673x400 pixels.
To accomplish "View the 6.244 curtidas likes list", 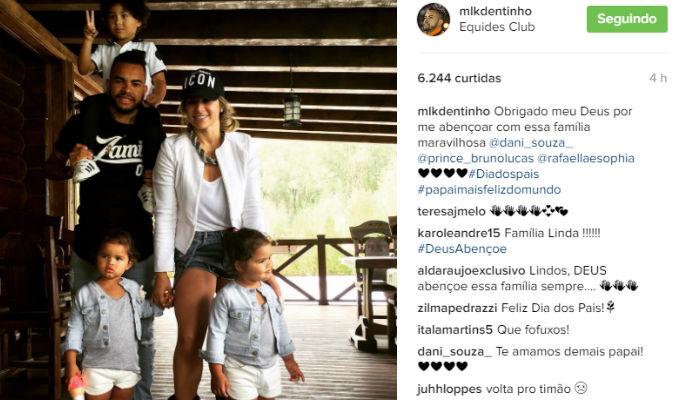I will 459,78.
